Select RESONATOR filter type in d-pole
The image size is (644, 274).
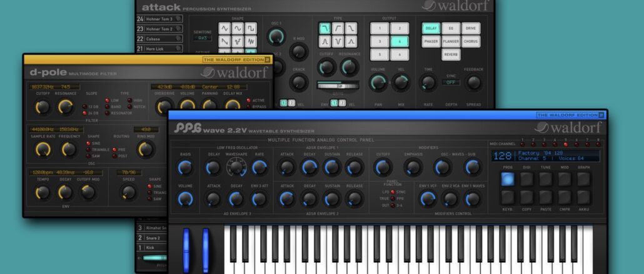pos(107,113)
